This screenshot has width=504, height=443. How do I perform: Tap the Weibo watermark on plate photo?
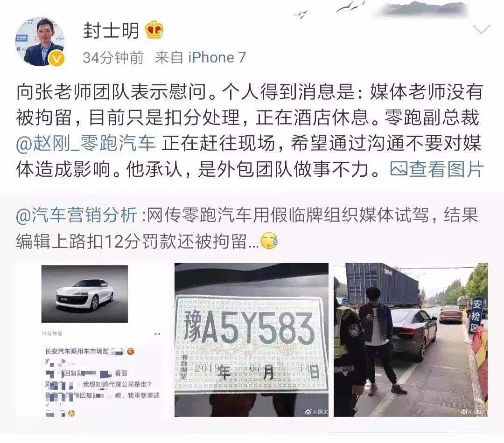pyautogui.click(x=316, y=411)
